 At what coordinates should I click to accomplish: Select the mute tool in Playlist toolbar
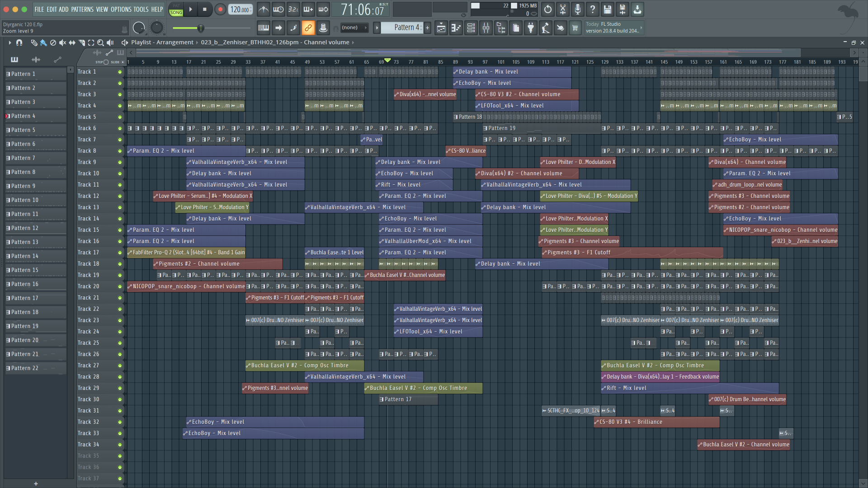coord(62,42)
